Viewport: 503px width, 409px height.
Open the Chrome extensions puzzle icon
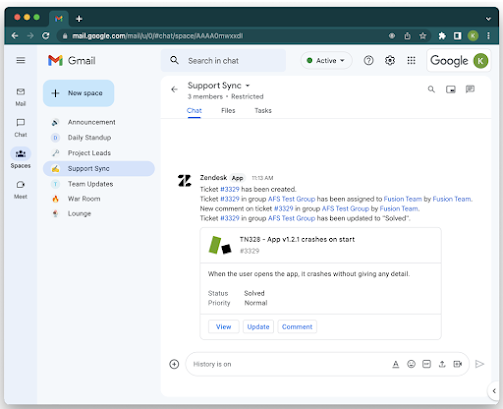pyautogui.click(x=442, y=36)
